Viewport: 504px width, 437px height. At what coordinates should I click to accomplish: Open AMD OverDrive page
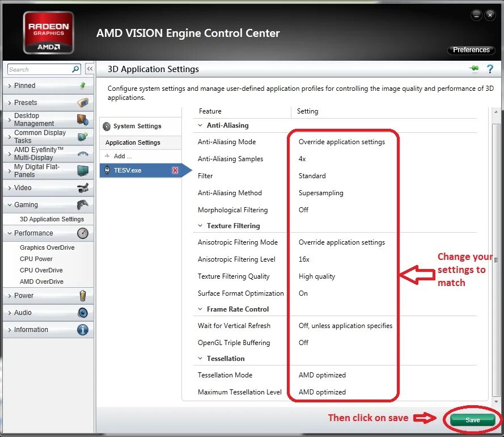click(41, 281)
